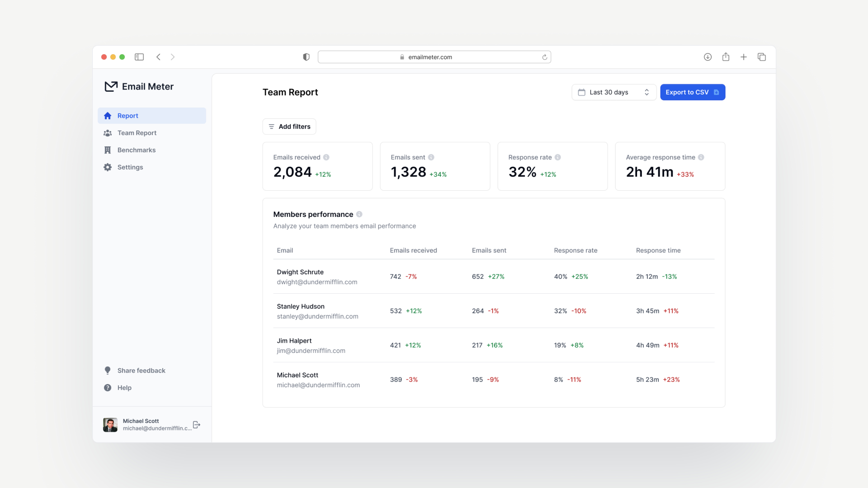
Task: Export the report to CSV
Action: click(693, 92)
